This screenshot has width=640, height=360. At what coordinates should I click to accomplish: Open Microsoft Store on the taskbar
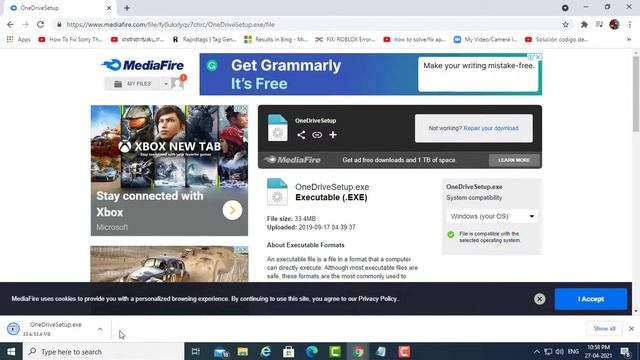coord(289,351)
